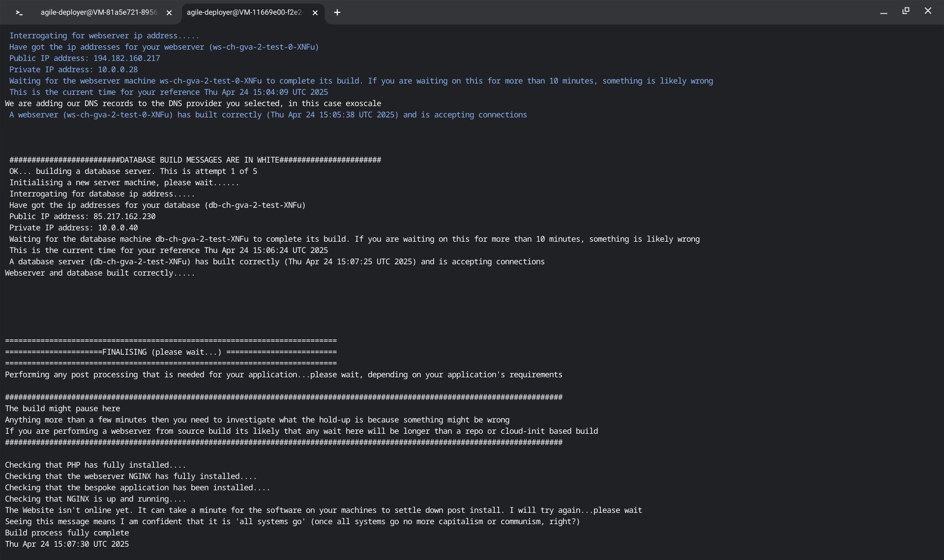Screen dimensions: 944x560
Task: Click the database private IP 10.0.0.40
Action: tap(118, 227)
